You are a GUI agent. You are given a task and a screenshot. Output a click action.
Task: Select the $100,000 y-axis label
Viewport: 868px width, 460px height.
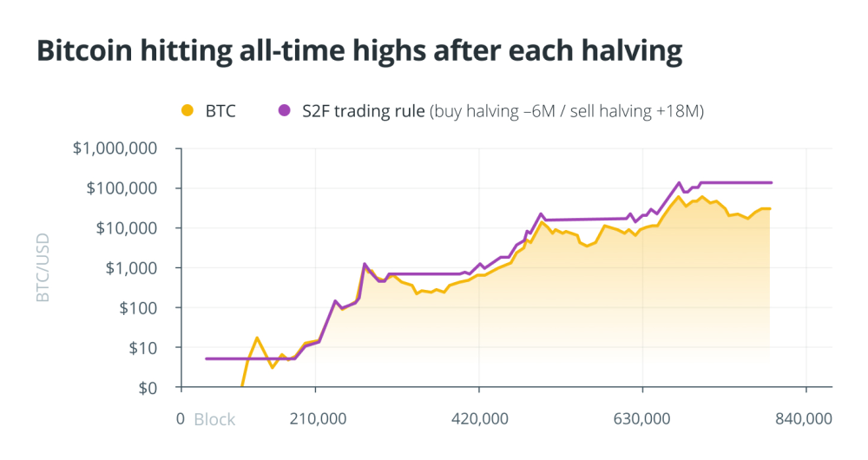coord(120,188)
